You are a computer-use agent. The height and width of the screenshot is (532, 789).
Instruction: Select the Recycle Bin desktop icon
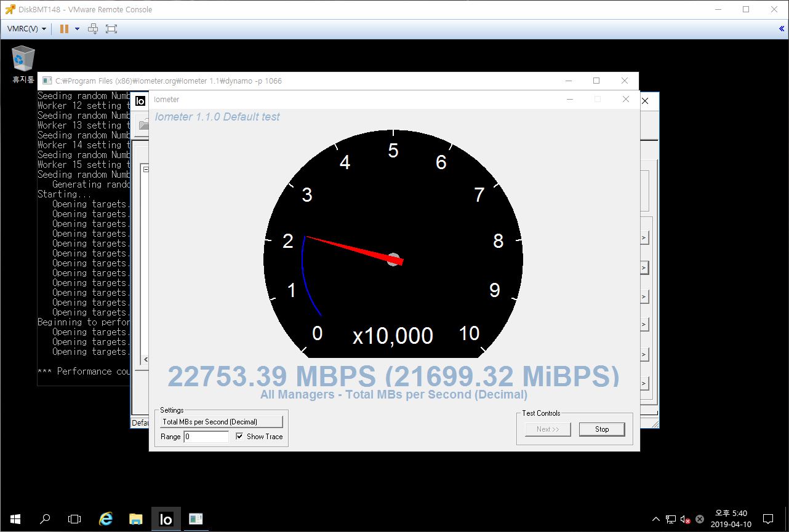pos(23,64)
